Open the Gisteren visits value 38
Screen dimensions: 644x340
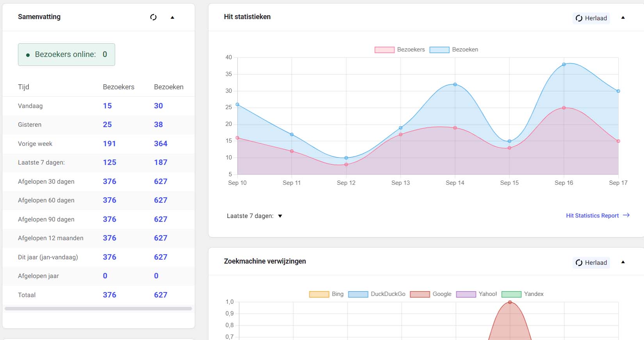[158, 124]
